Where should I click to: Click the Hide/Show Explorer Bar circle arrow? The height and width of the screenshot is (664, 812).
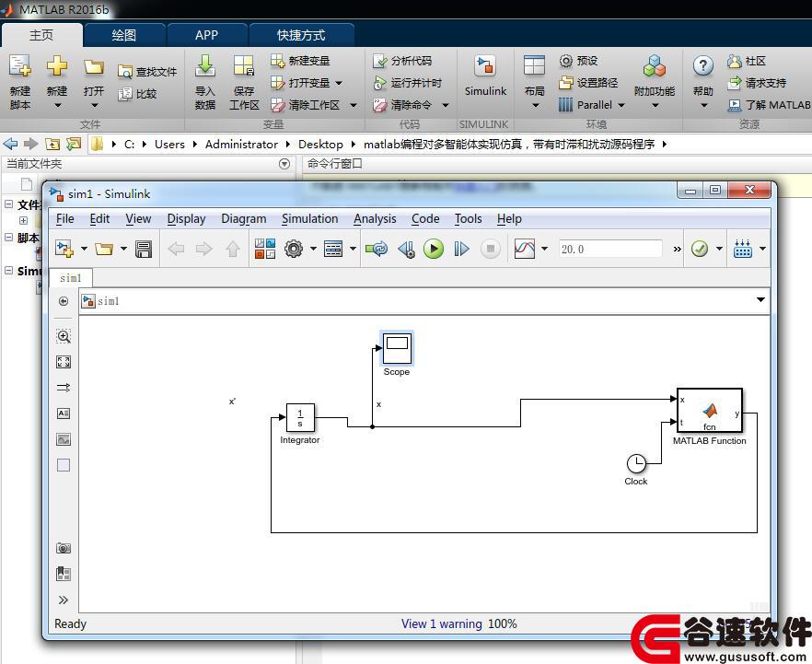(x=64, y=301)
